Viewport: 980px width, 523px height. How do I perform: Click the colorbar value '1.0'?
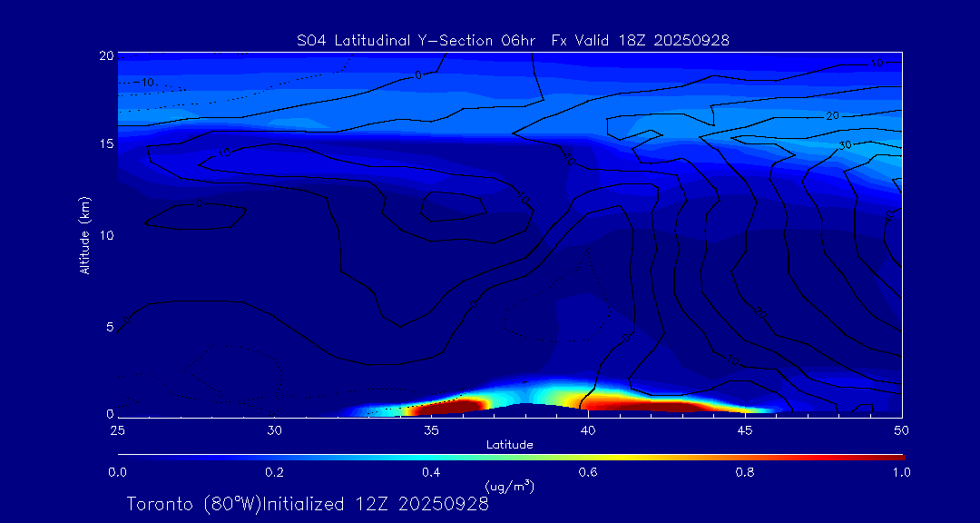pyautogui.click(x=901, y=472)
